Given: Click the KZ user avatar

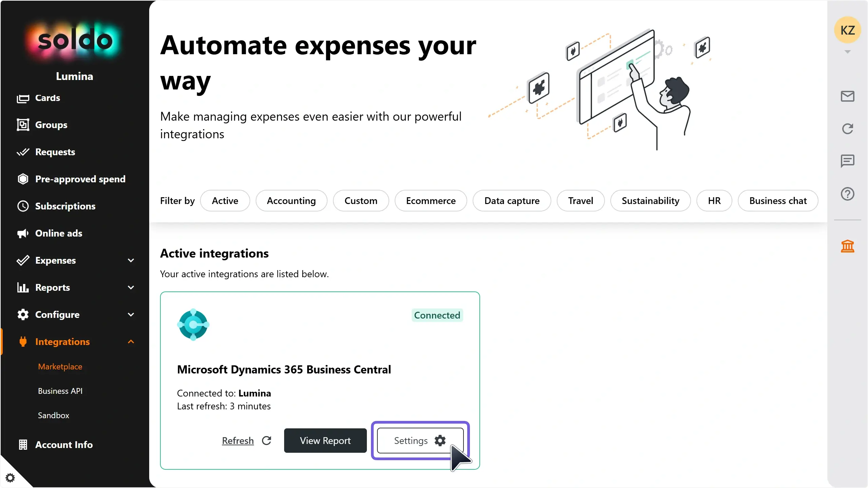Looking at the screenshot, I should (847, 30).
